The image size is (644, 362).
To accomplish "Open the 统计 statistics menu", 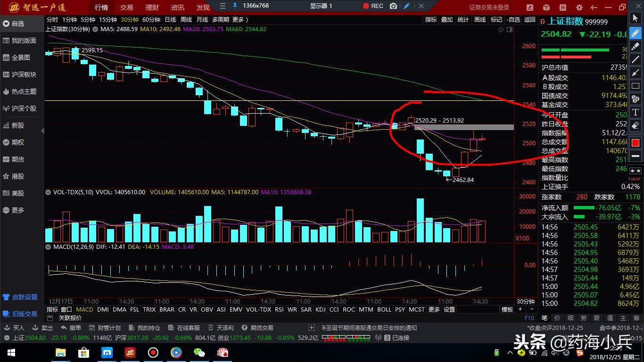I will click(463, 20).
